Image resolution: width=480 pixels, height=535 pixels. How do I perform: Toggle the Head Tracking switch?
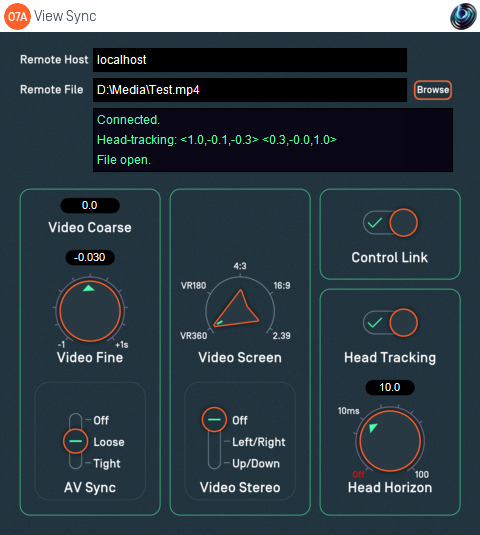[390, 323]
